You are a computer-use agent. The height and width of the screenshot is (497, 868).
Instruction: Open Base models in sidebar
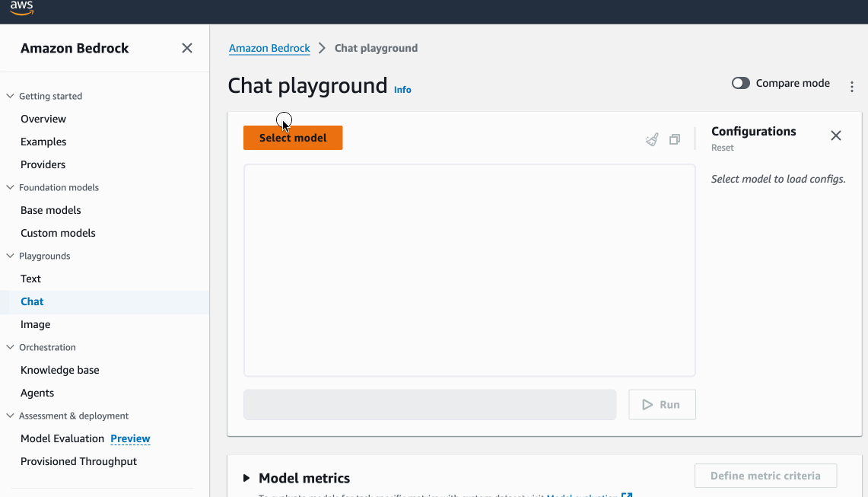coord(51,210)
